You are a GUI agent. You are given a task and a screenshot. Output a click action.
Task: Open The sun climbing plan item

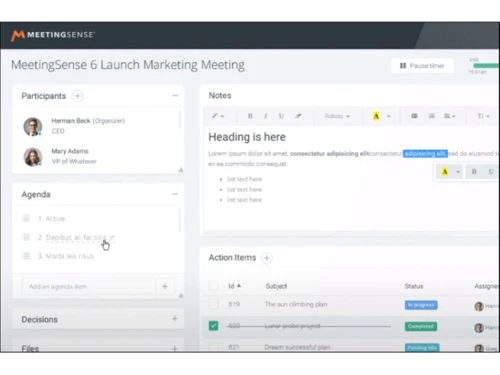coord(296,304)
